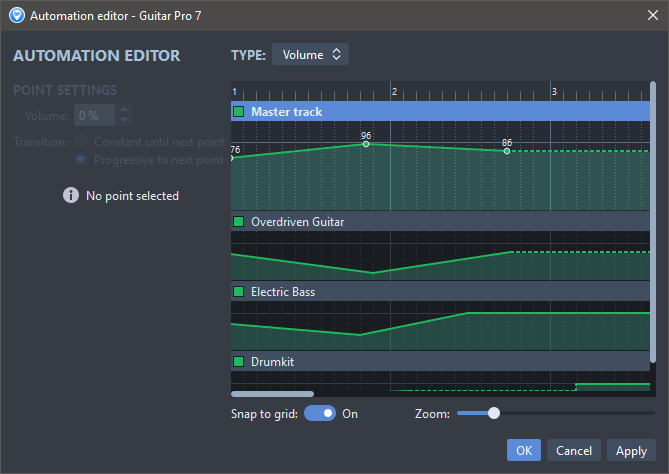Select Constant until next point radio
The image size is (669, 474).
click(81, 141)
